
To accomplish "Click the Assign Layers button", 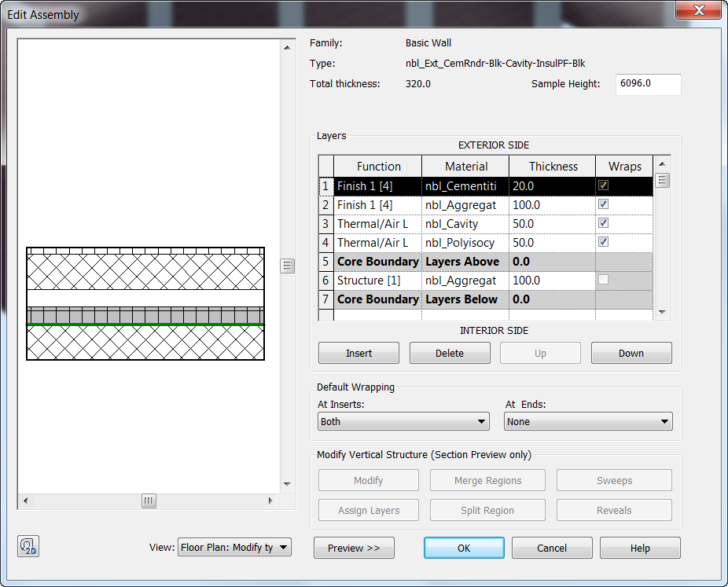I will 369,510.
